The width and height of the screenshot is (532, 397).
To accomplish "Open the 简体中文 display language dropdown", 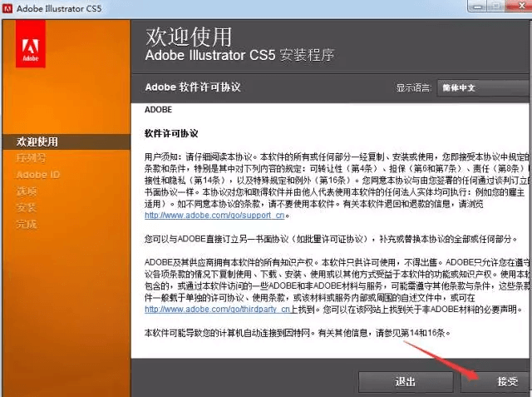I will [x=485, y=88].
